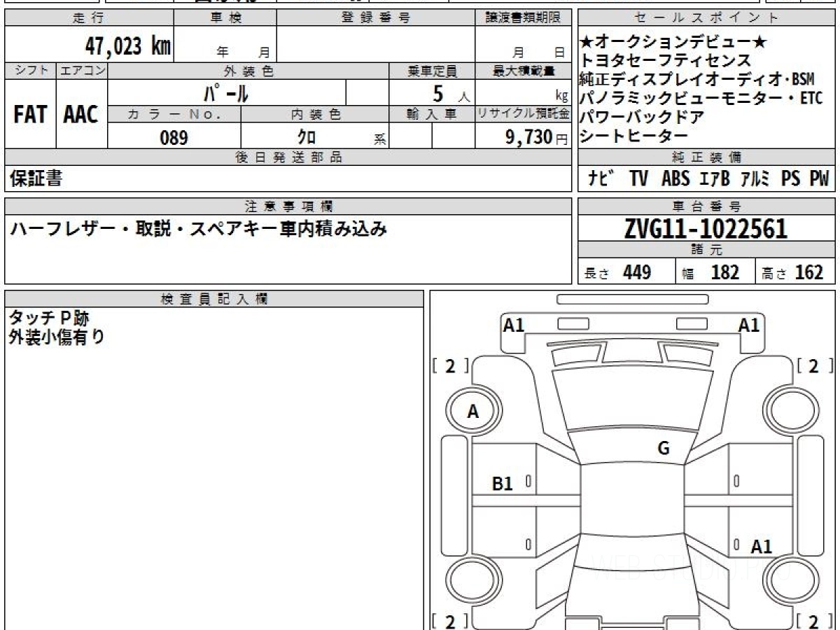840x630 pixels.
Task: Select recycle deposit 9,730円
Action: [537, 138]
